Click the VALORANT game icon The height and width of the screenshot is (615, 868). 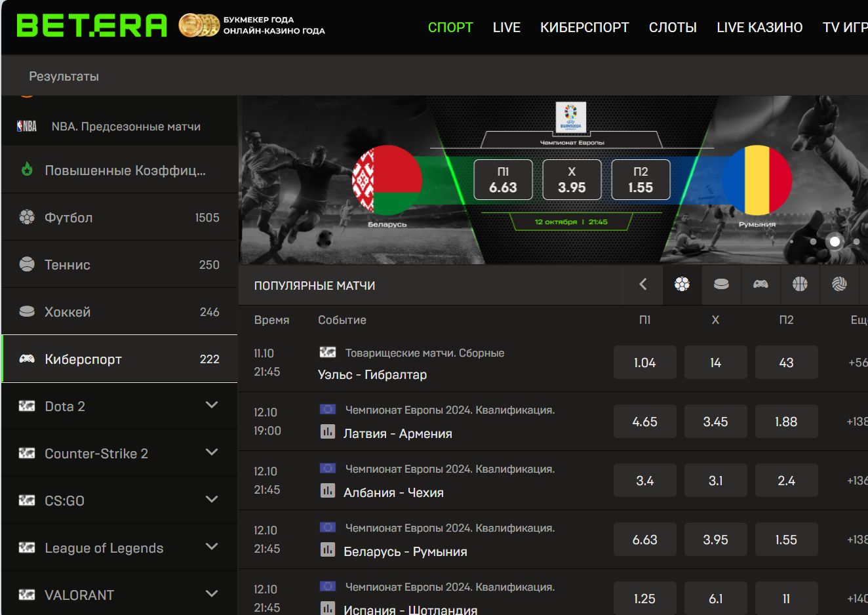coord(27,595)
